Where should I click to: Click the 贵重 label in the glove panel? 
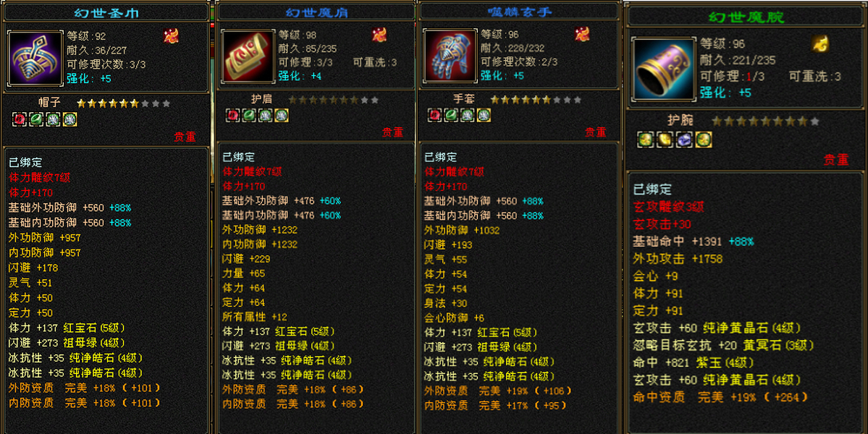pyautogui.click(x=596, y=132)
